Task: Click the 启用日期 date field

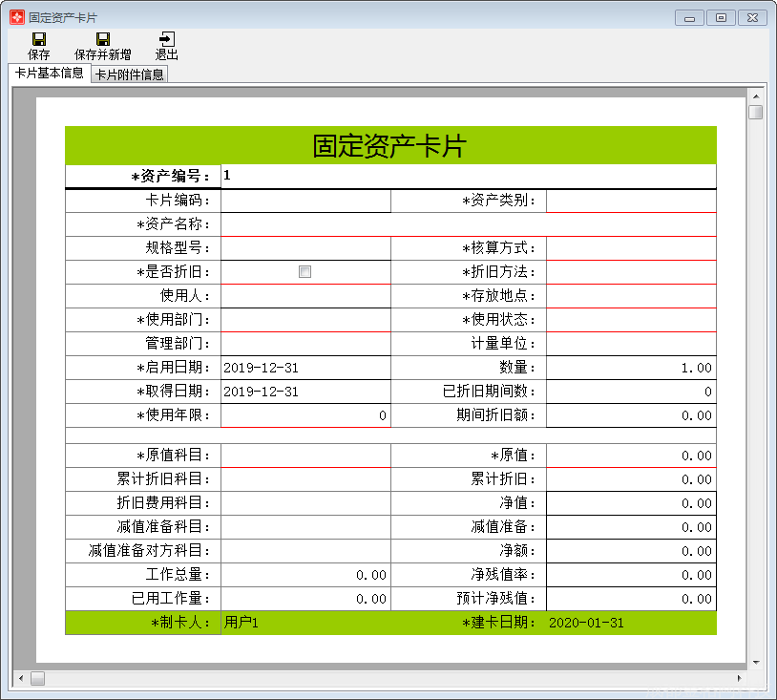Action: pyautogui.click(x=305, y=368)
